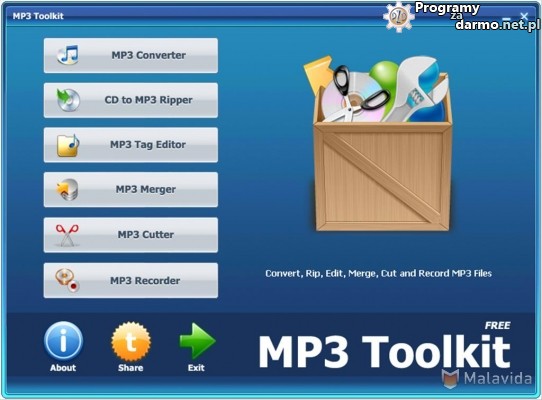542x400 pixels.
Task: Select the MP3 Merger button text
Action: [146, 189]
